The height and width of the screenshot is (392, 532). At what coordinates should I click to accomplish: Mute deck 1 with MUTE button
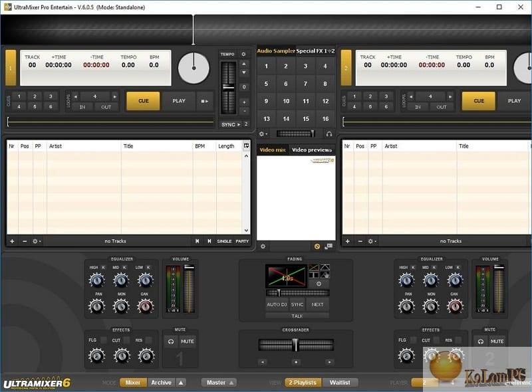[x=188, y=342]
